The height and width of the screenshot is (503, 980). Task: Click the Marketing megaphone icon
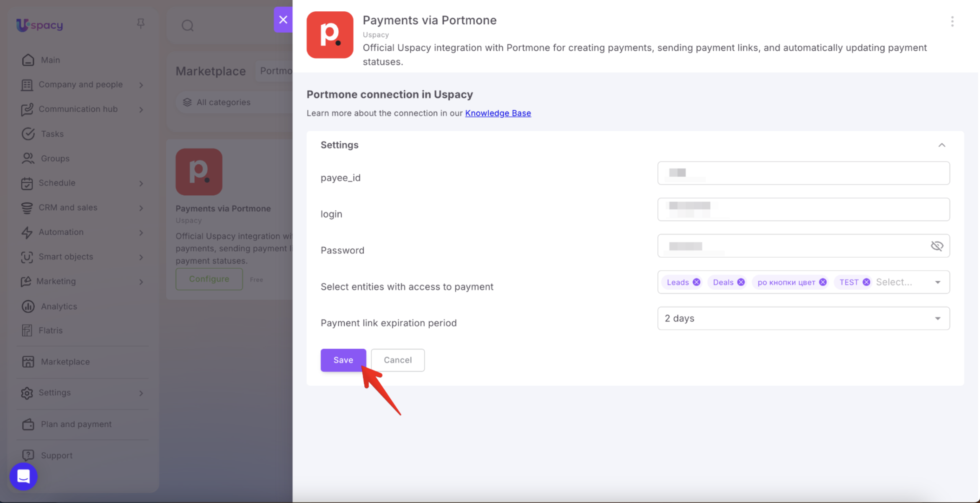[x=26, y=282]
